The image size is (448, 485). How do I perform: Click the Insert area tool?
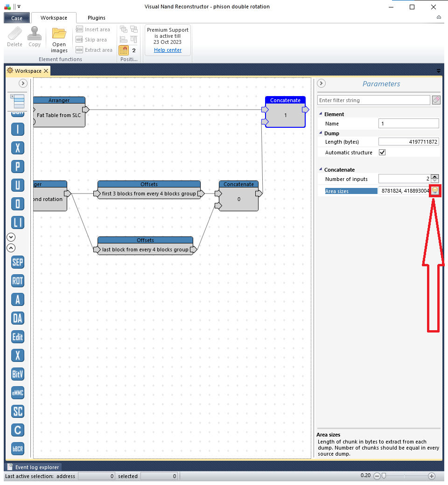(93, 29)
